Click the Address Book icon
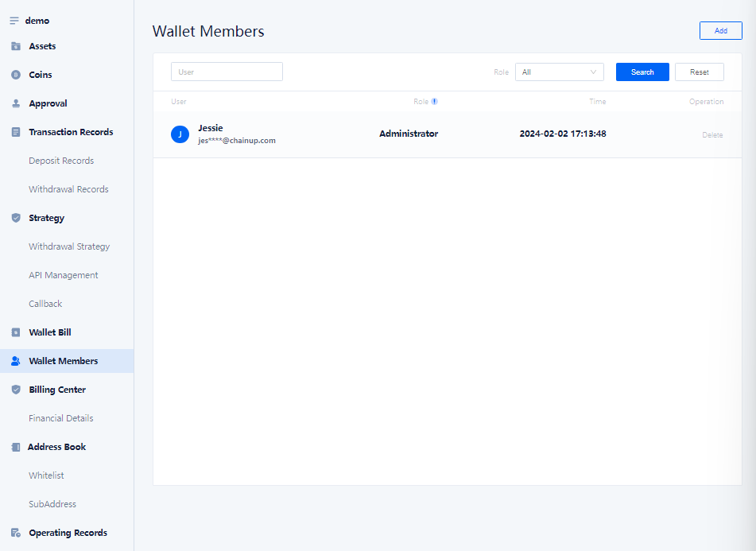Screen dimensions: 756x551 point(16,447)
